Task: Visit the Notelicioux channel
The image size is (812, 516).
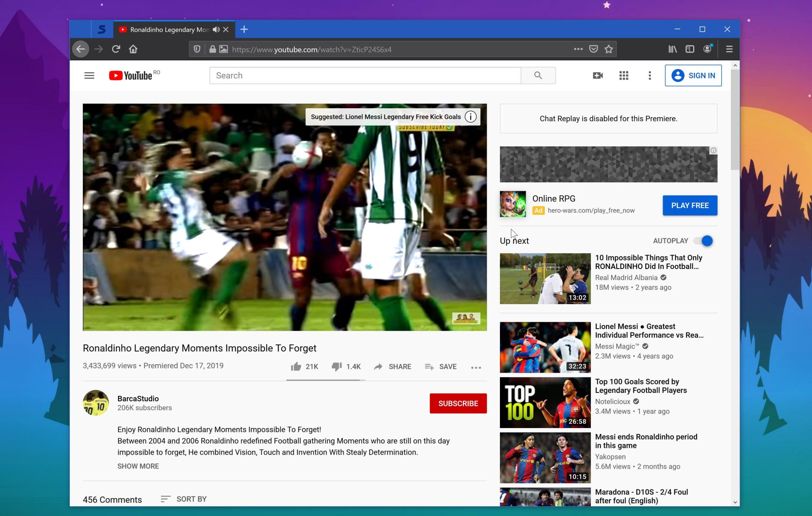Action: (x=612, y=401)
